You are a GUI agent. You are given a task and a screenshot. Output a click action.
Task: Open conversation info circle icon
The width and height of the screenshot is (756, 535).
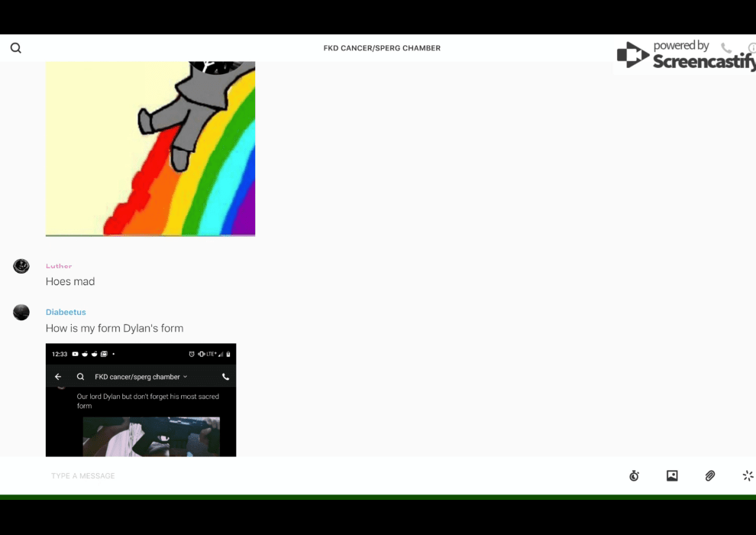pyautogui.click(x=751, y=48)
